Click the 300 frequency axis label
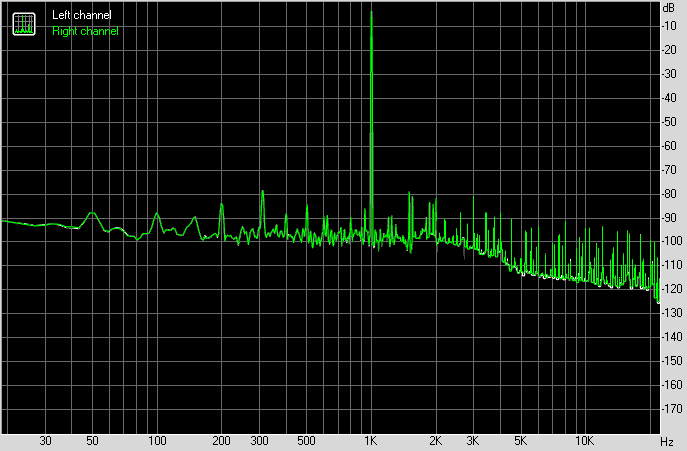The image size is (687, 451). pos(259,441)
